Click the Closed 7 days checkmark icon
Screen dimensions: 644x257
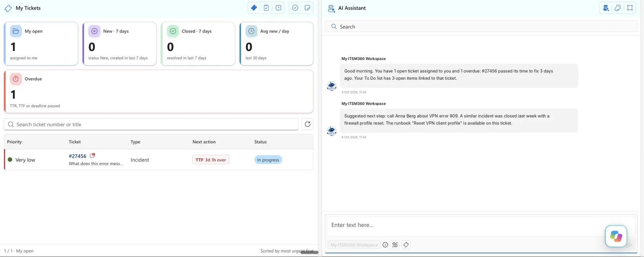click(x=173, y=31)
